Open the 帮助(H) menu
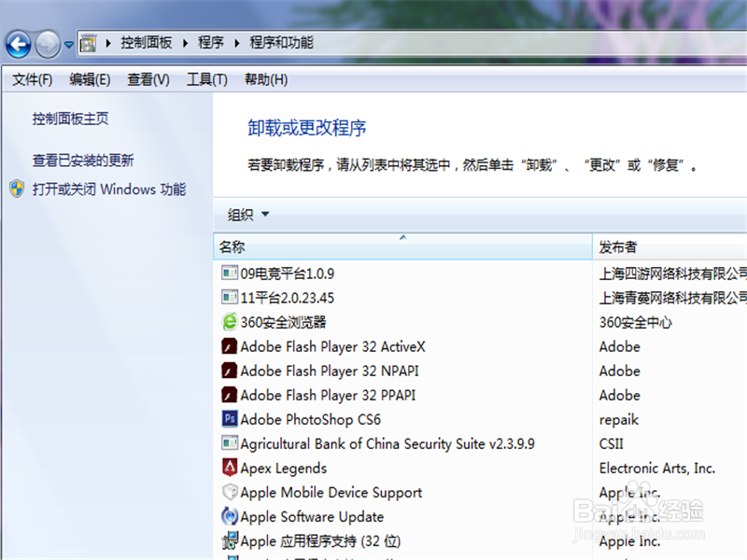 point(266,79)
